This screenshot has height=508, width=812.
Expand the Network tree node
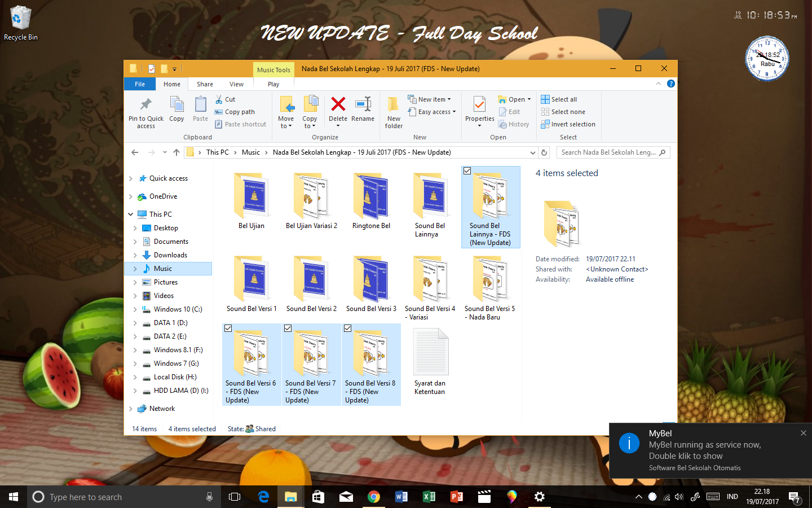(131, 409)
